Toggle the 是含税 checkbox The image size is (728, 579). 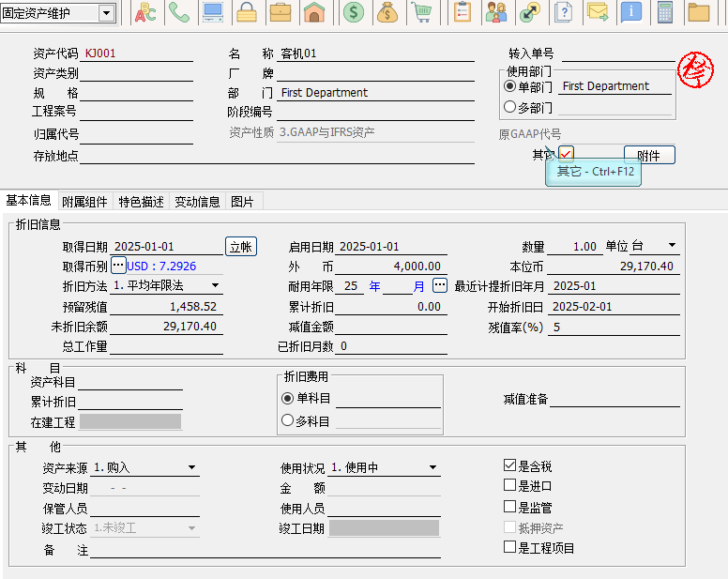tap(510, 465)
